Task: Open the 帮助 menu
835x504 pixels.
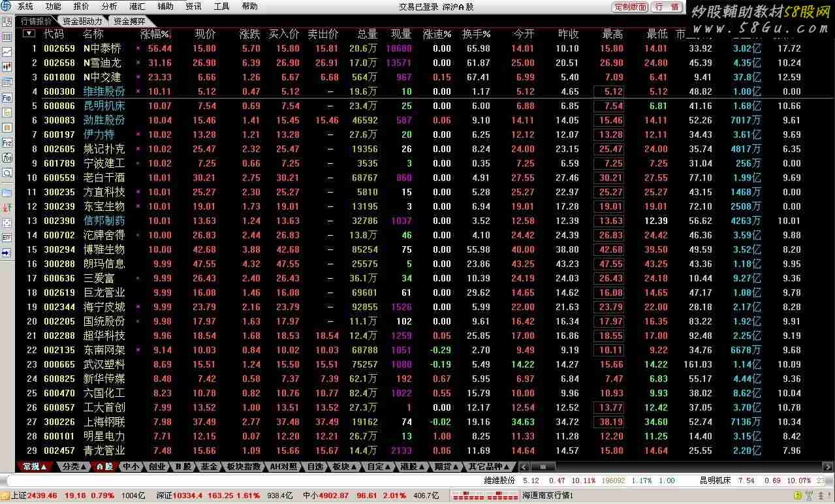Action: [x=250, y=7]
